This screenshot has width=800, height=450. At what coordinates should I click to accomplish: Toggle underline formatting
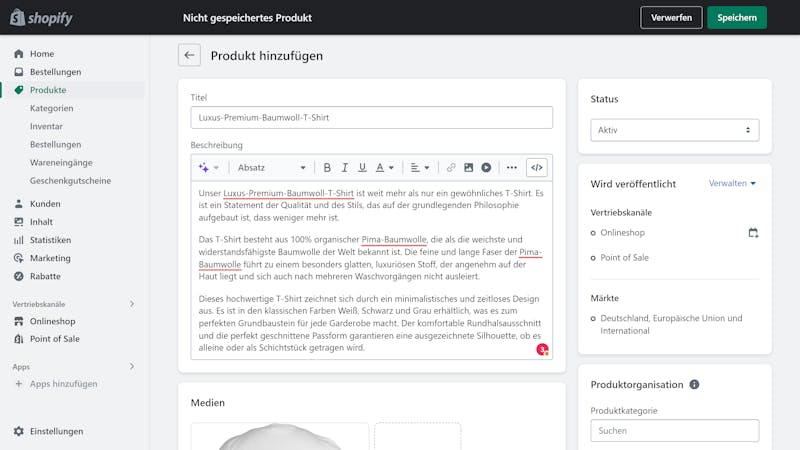click(x=362, y=167)
